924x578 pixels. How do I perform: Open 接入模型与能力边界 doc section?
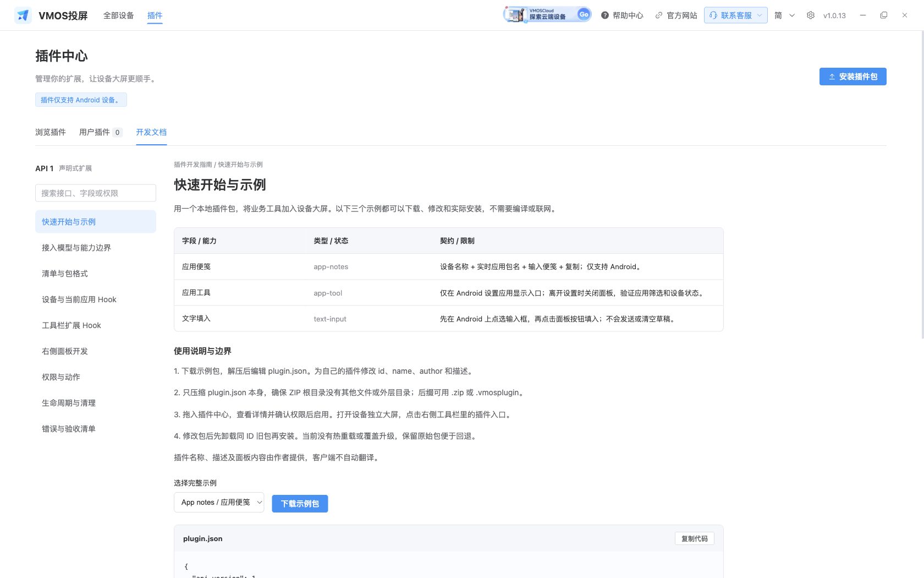(x=96, y=248)
